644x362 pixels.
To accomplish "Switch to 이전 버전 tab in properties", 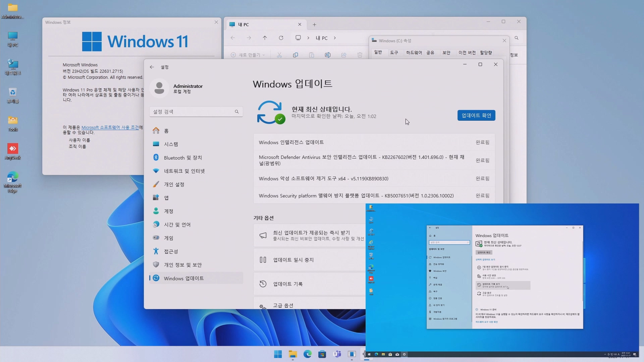I will (x=467, y=53).
